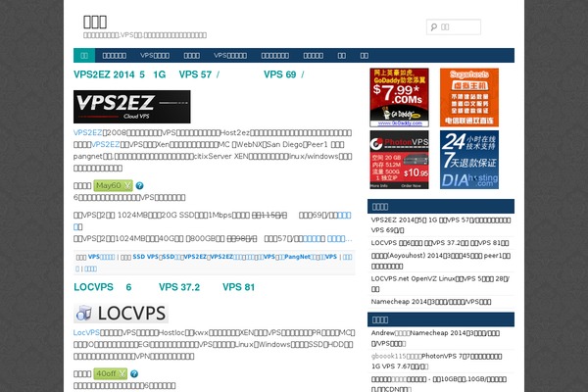Click the blue help icon beside May60 coupon
This screenshot has height=392, width=588.
point(139,185)
